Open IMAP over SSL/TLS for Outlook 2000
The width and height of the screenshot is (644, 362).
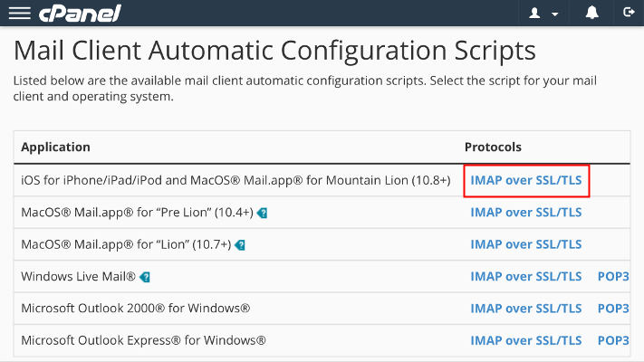coord(526,309)
